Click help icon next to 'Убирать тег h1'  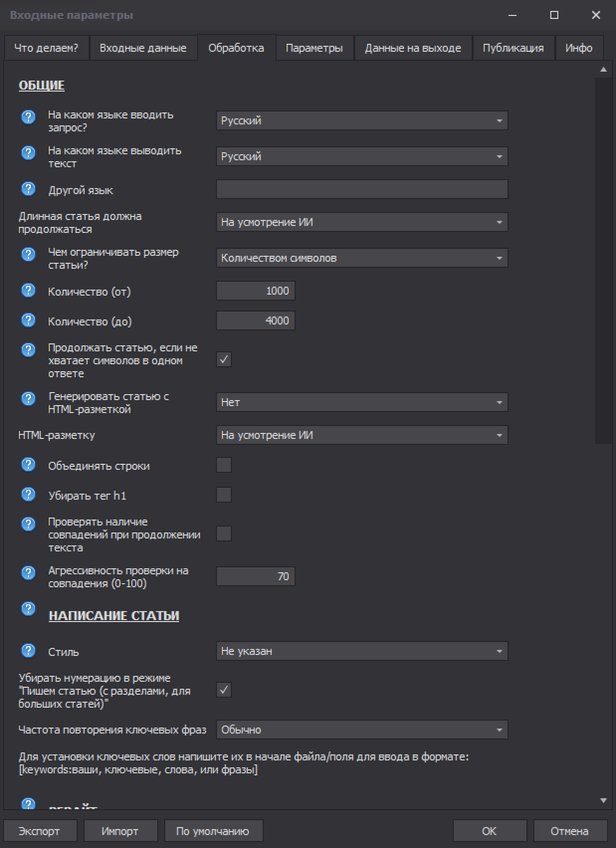(28, 494)
